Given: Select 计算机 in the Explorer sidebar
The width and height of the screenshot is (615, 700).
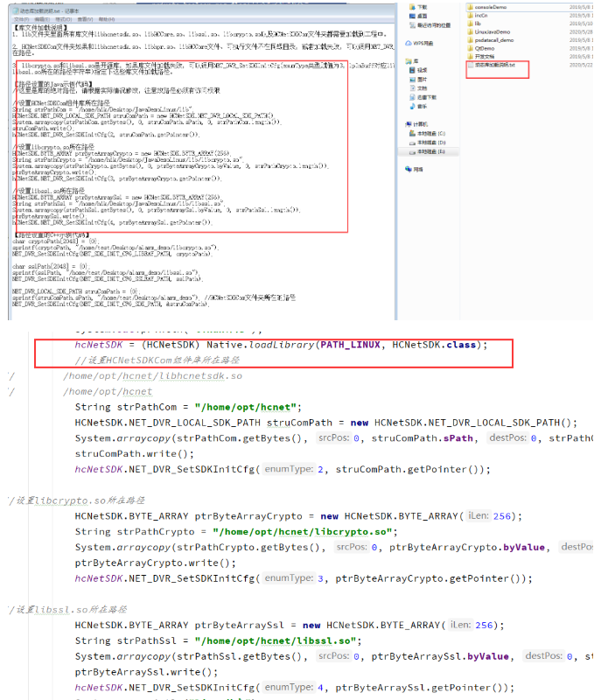Looking at the screenshot, I should click(416, 124).
